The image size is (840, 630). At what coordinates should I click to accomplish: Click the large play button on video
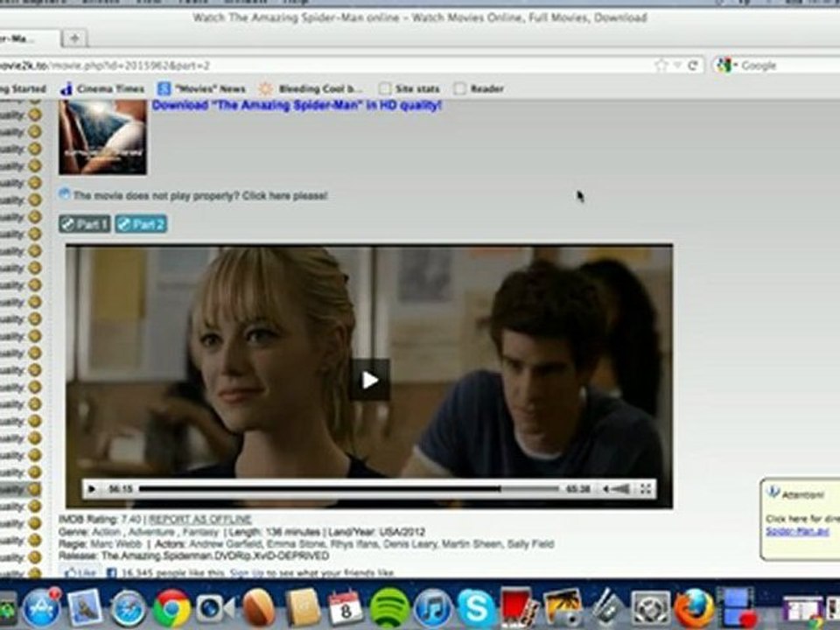(369, 380)
